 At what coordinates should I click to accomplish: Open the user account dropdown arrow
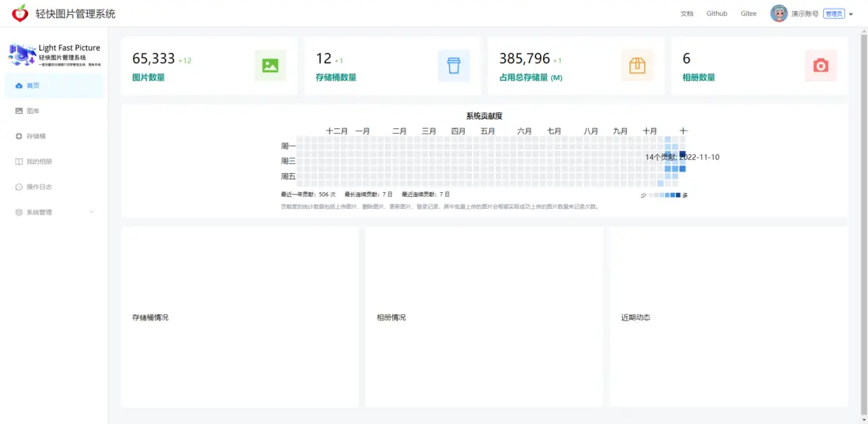pyautogui.click(x=851, y=14)
